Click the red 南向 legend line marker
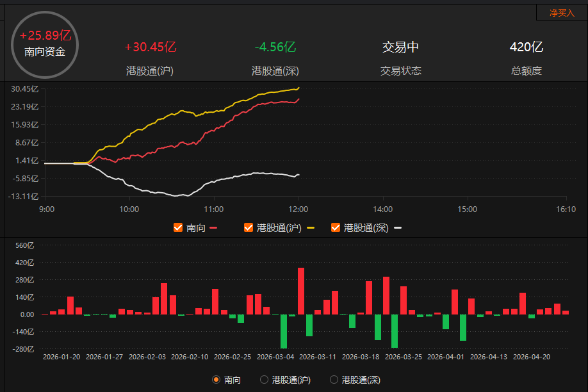This screenshot has height=392, width=588. coord(214,227)
